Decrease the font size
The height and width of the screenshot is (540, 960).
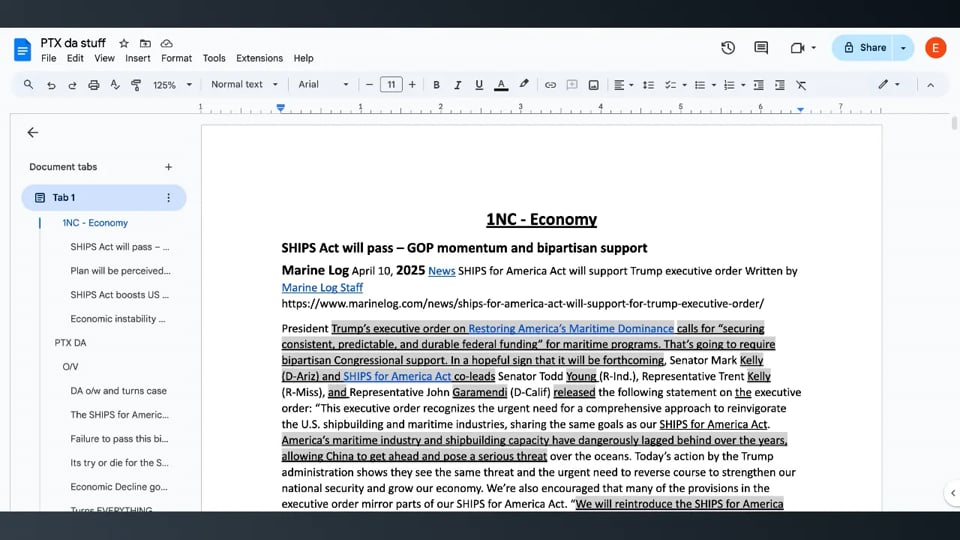tap(369, 84)
